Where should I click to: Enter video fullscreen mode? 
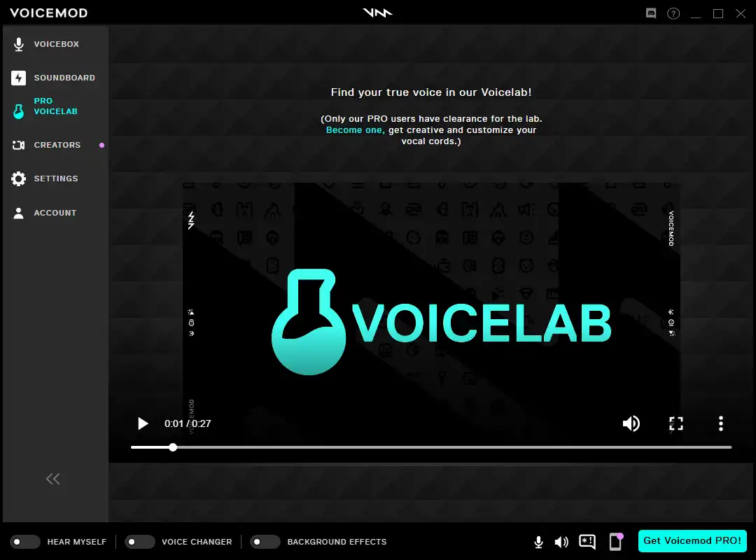[x=676, y=423]
